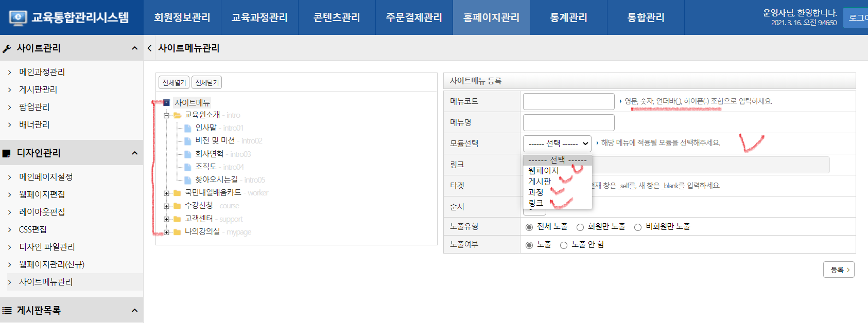Open the 콘텐츠관리 top menu

[x=337, y=17]
